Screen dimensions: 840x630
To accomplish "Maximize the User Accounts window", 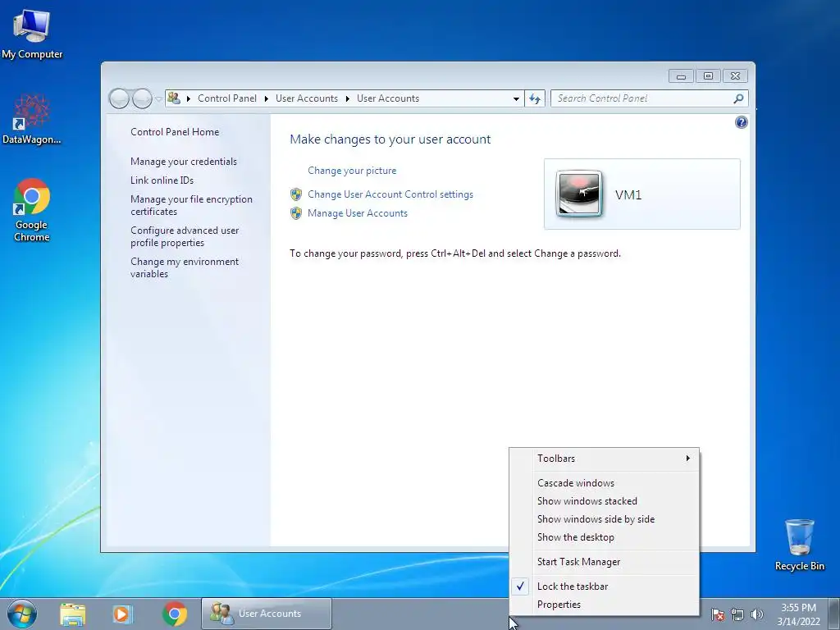I will [708, 76].
